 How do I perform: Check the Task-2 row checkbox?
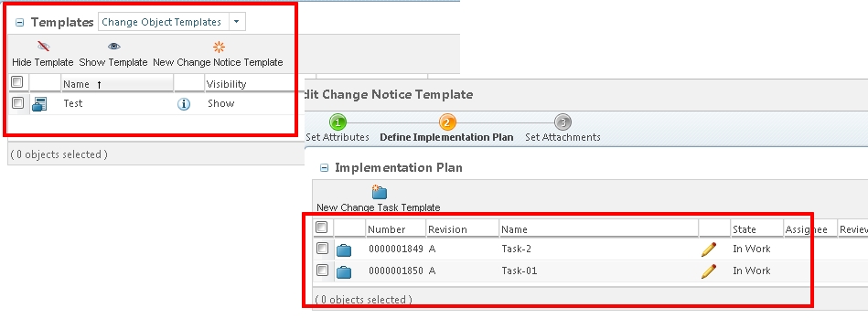(322, 249)
